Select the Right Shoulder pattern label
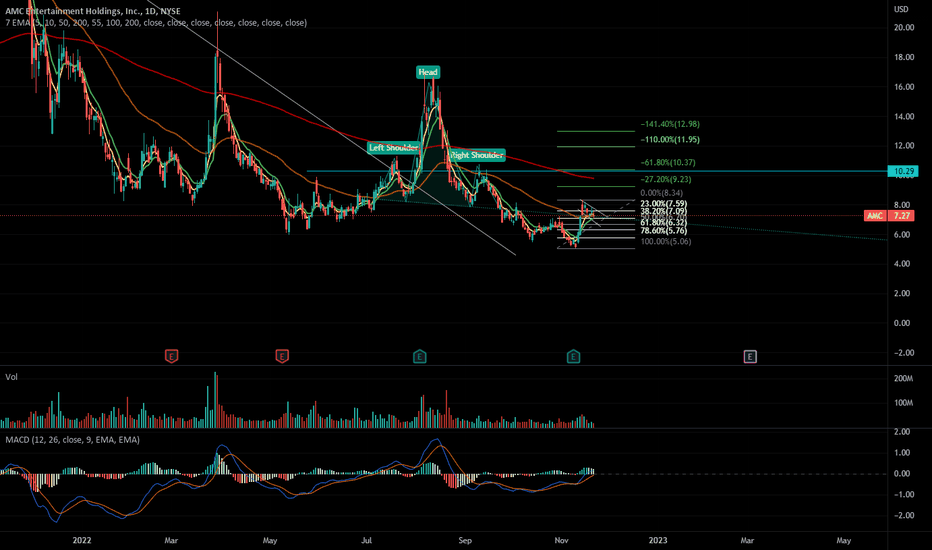 click(x=477, y=155)
